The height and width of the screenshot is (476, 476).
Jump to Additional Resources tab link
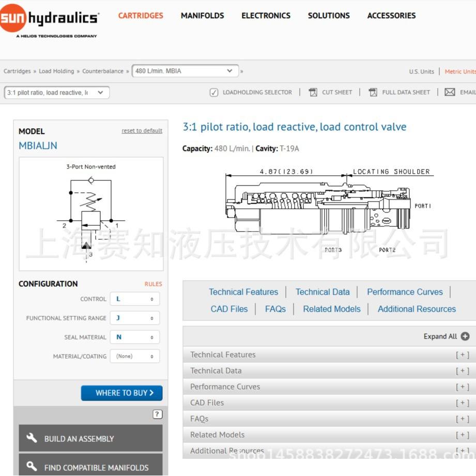tap(417, 309)
